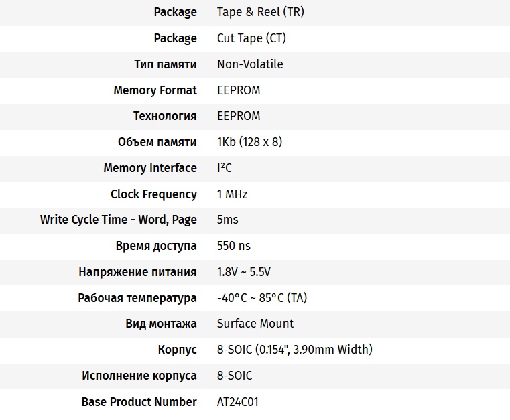Click '8-SOIC (0.154", 3.90mm Width)' value
Viewport: 510px width, 420px height.
(x=294, y=350)
